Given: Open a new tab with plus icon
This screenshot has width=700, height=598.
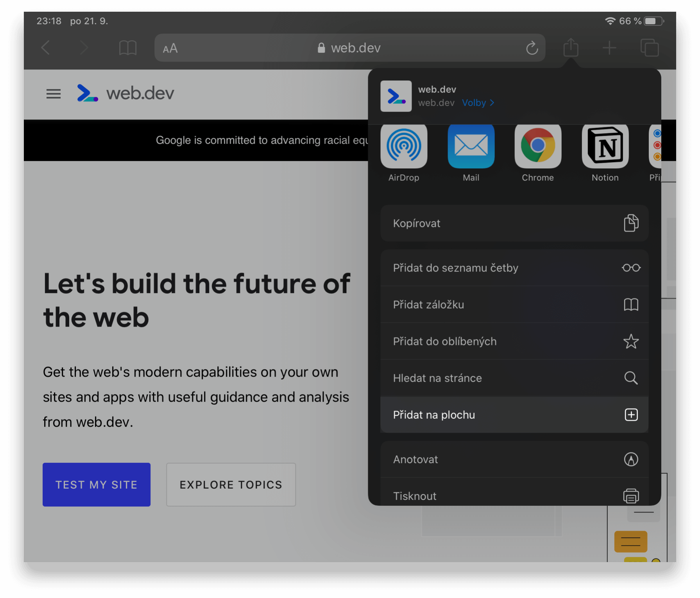Looking at the screenshot, I should pos(609,48).
